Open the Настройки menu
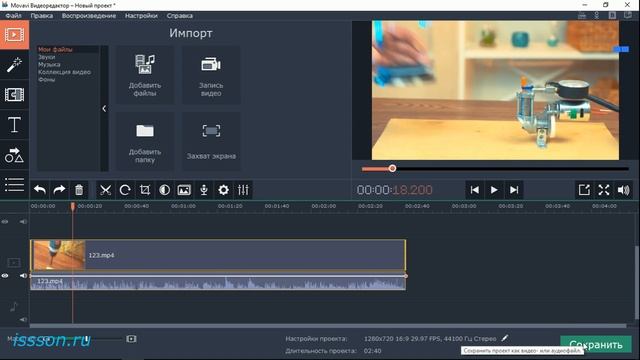The width and height of the screenshot is (640, 360). pos(141,16)
